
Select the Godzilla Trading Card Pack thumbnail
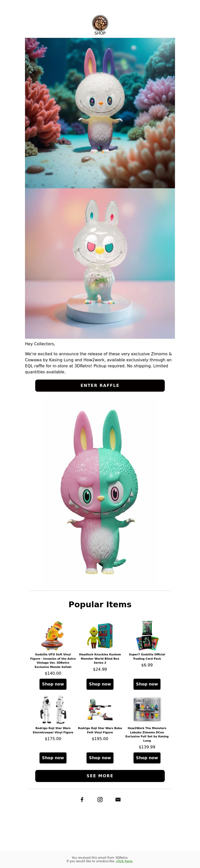point(147,636)
